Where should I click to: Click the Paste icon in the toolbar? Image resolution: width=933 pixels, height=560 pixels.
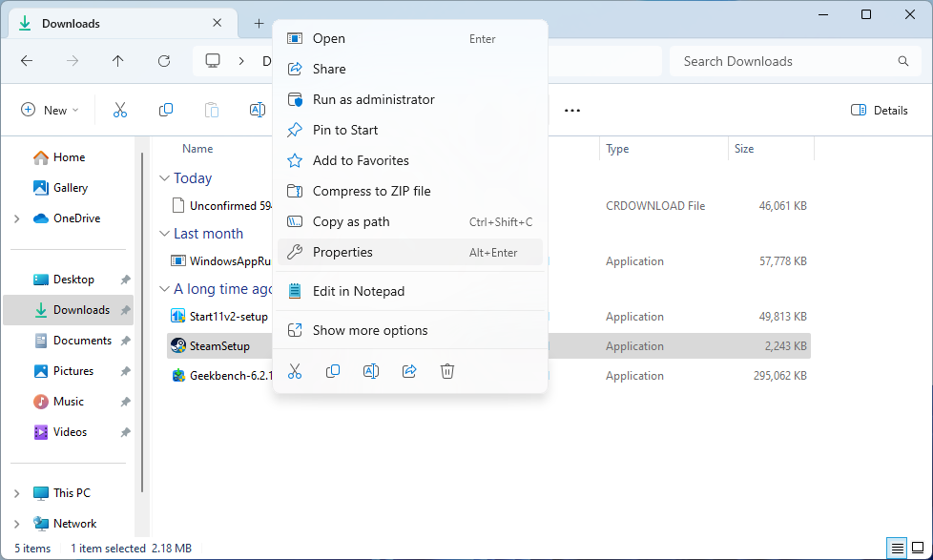point(212,110)
